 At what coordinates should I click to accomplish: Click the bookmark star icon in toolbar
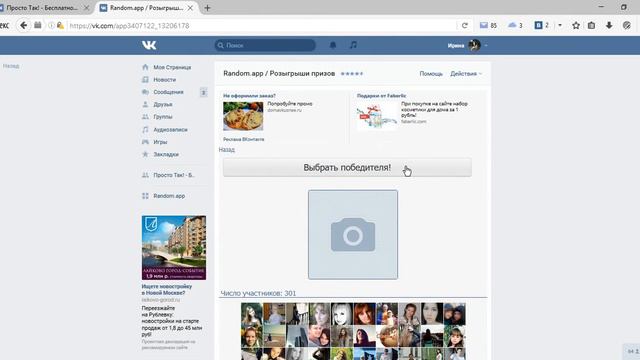576,25
